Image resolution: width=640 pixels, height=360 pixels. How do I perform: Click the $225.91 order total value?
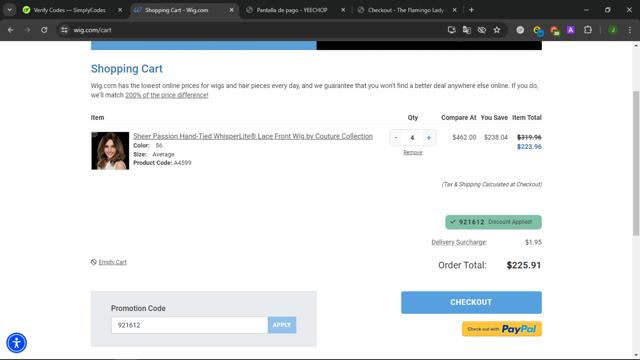(524, 265)
